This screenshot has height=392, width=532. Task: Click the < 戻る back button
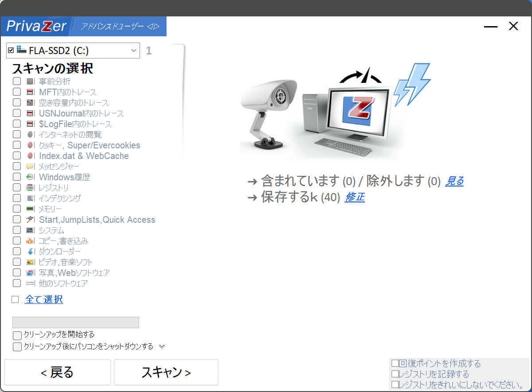click(57, 372)
